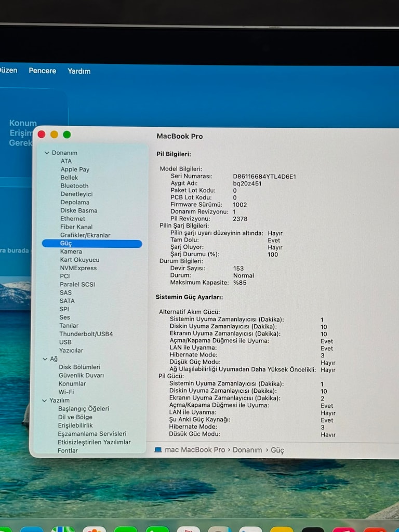Select Dil ve Bölge in the sidebar
The image size is (399, 532).
75,417
